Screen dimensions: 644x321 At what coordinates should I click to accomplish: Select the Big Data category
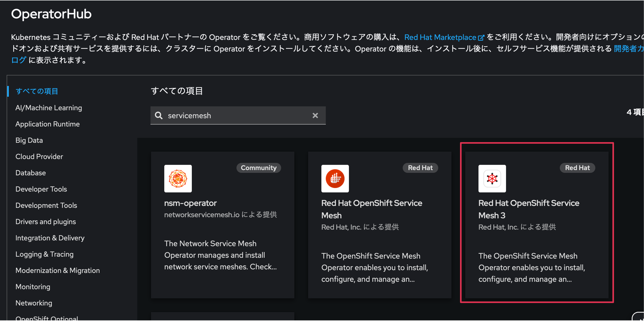click(29, 140)
